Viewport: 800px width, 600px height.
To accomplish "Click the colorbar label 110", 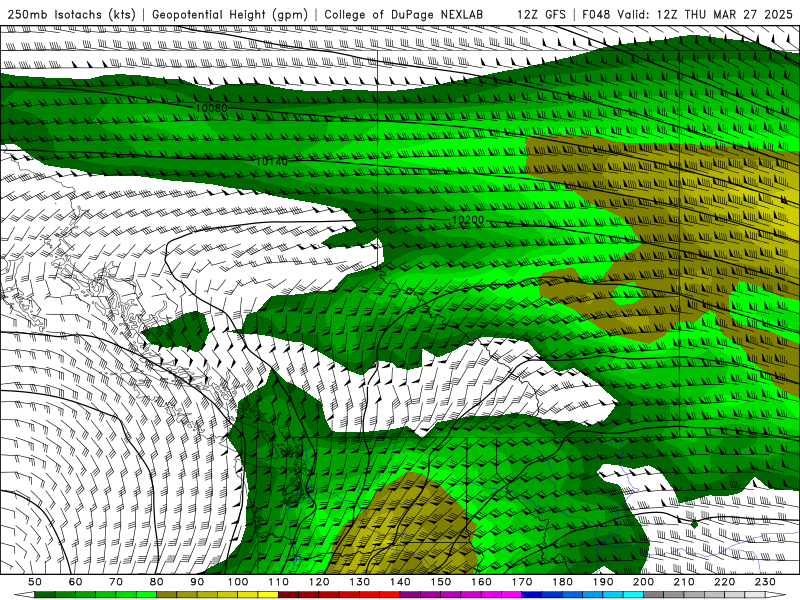I will (x=279, y=582).
